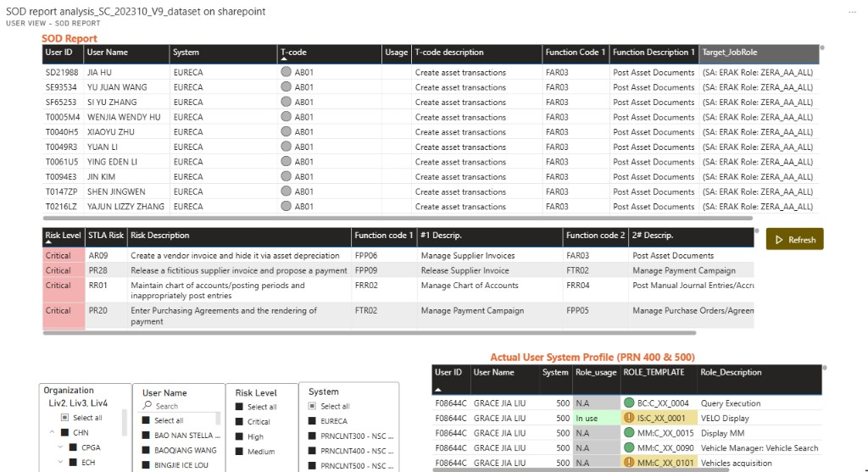
Task: Toggle BAOQIANG WANG user checkbox
Action: [146, 450]
